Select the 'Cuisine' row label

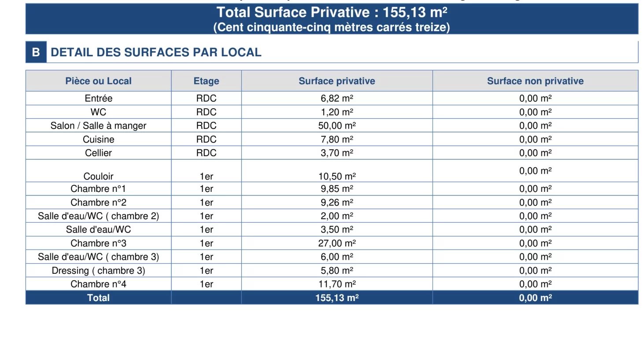click(98, 140)
